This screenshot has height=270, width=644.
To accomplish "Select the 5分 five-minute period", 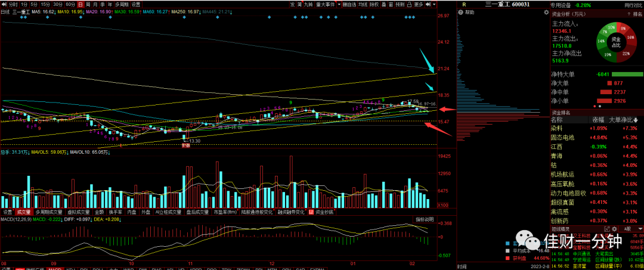I will pos(34,5).
